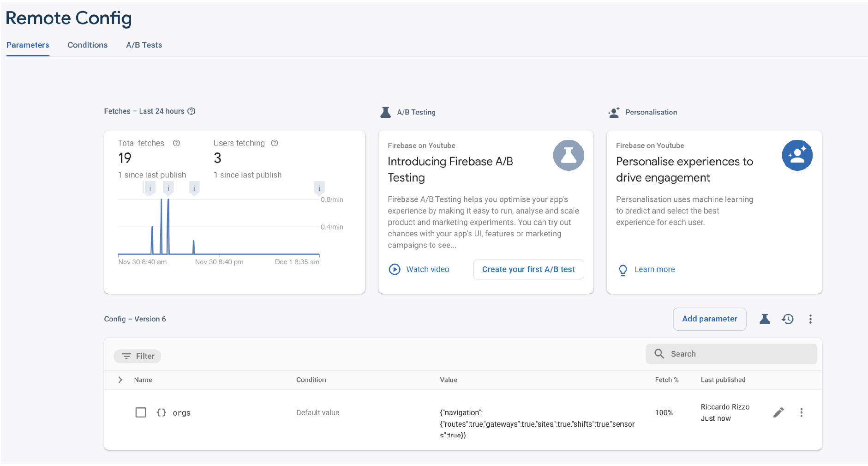Open the version history clock icon
Screen dimensions: 868x466
coord(788,319)
